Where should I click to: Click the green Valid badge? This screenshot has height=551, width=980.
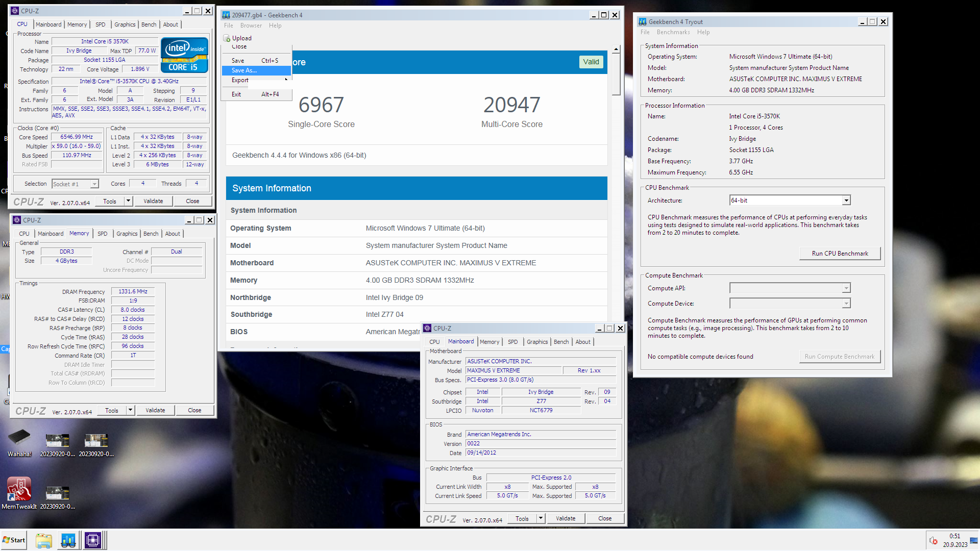[591, 62]
